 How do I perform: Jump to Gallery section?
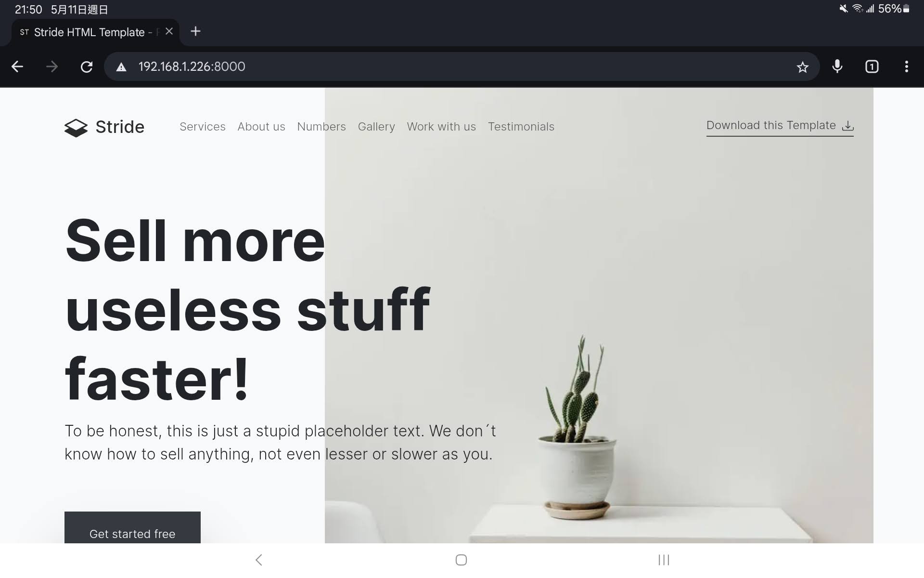point(376,127)
